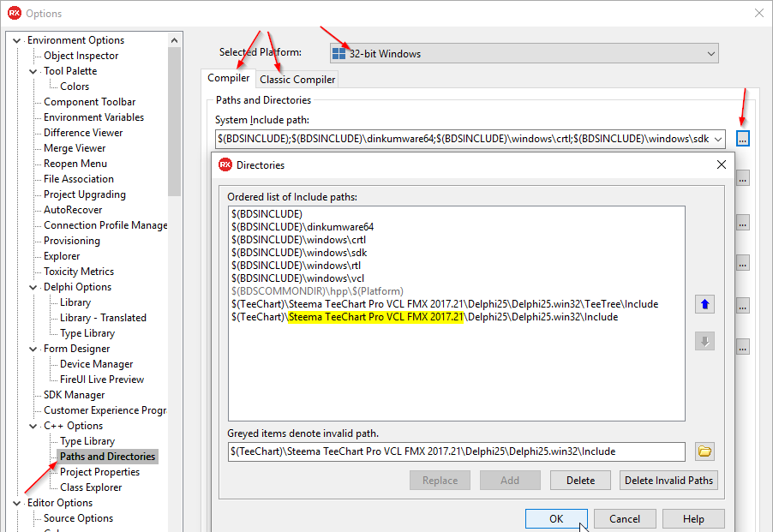Select Difference Viewer tree item
This screenshot has width=773, height=532.
83,133
